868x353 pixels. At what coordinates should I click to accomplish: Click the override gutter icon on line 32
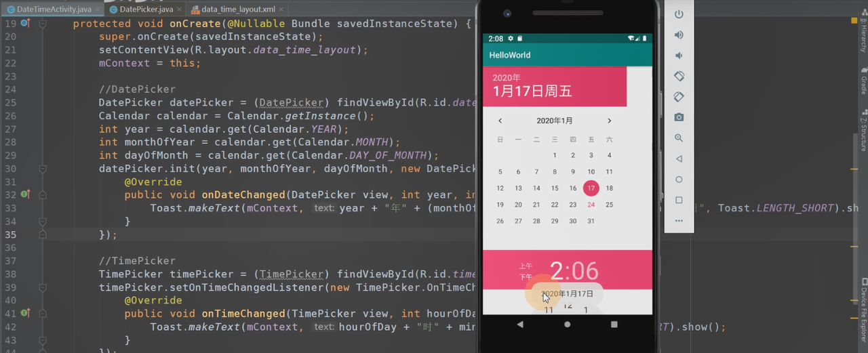coord(25,194)
